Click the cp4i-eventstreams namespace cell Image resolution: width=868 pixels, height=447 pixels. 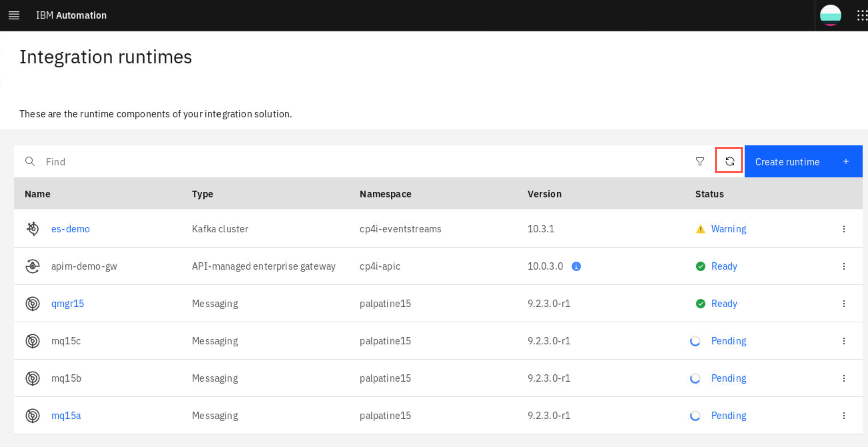click(400, 229)
